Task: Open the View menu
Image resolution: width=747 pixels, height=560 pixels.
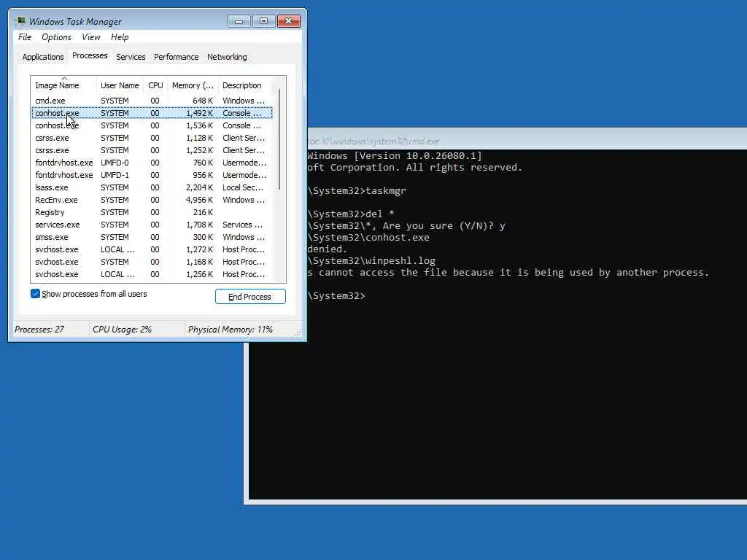Action: [91, 37]
